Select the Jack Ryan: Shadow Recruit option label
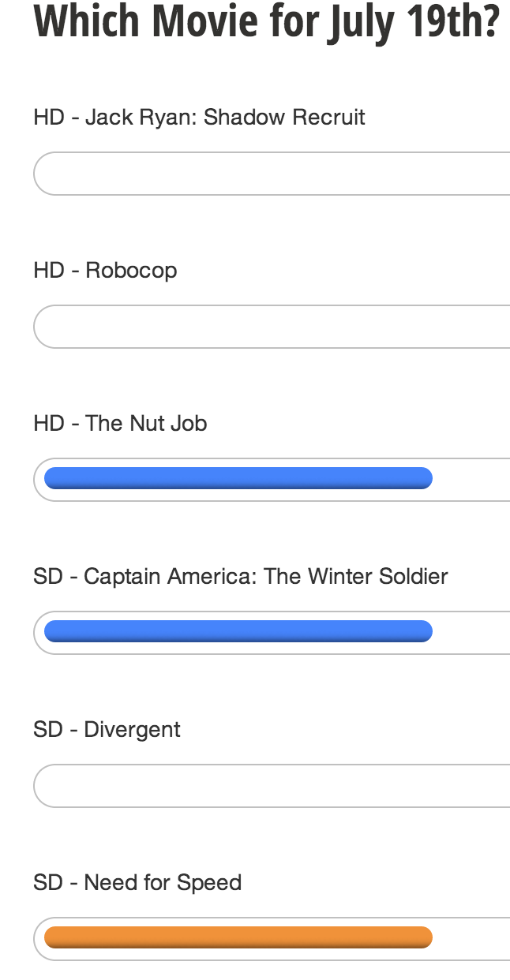Image resolution: width=510 pixels, height=980 pixels. tap(199, 118)
